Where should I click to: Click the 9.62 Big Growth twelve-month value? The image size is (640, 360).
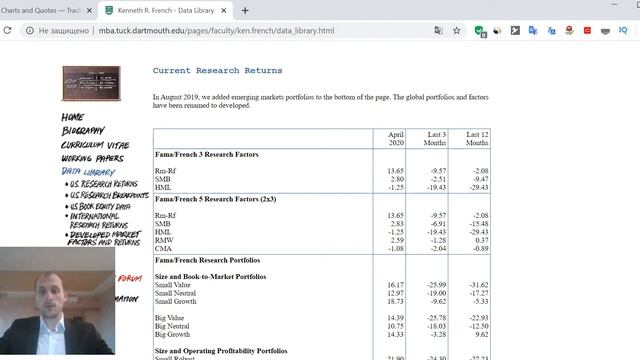tap(482, 334)
